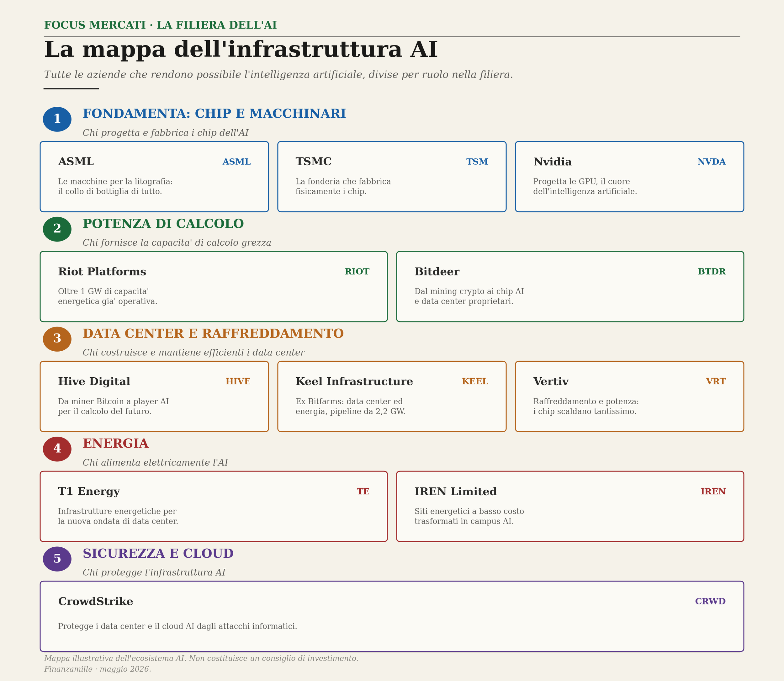Click the red number 4 circle badge
784x681 pixels.
[x=57, y=449]
